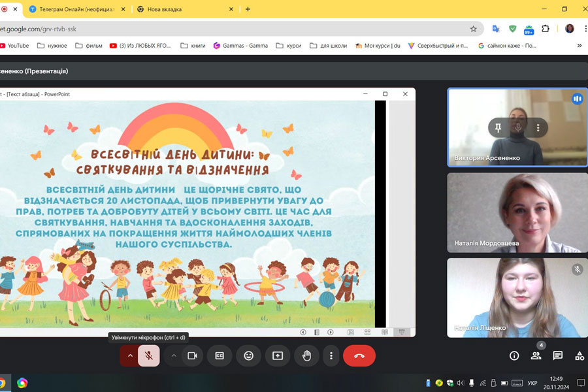Image resolution: width=588 pixels, height=392 pixels.
Task: Open meeting details info panel
Action: click(x=514, y=355)
